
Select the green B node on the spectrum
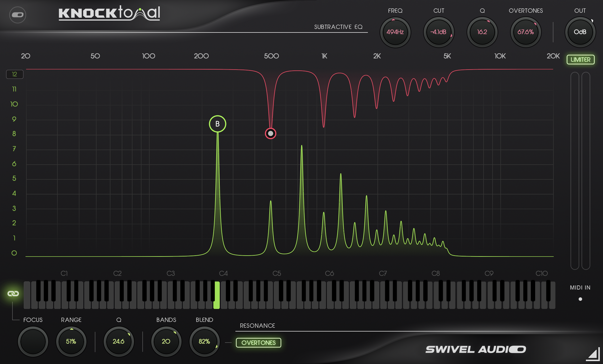[217, 124]
